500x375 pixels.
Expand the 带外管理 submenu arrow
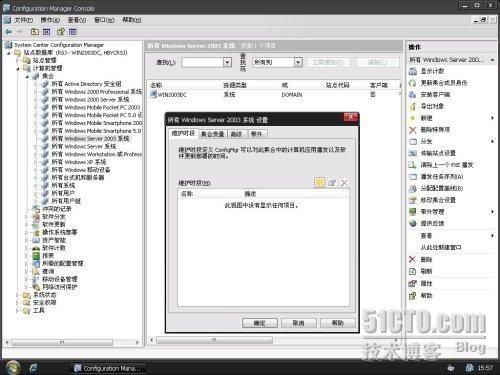click(x=492, y=212)
